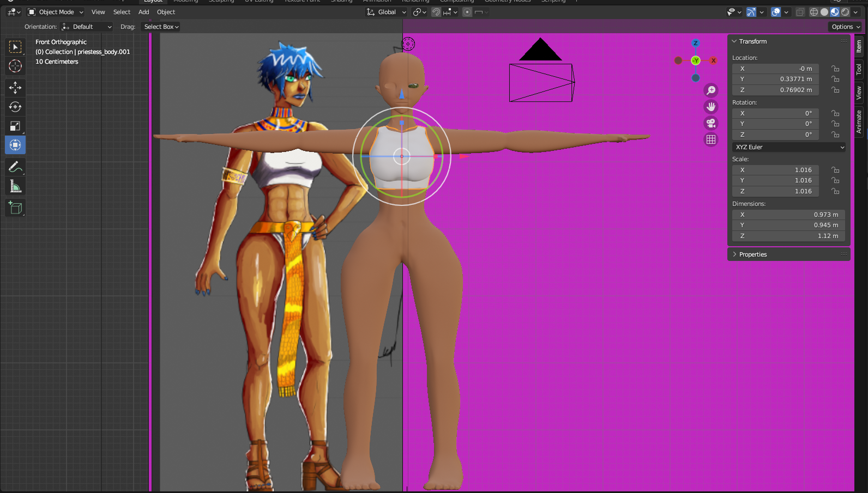Open the transform pivot point dropdown

click(420, 12)
